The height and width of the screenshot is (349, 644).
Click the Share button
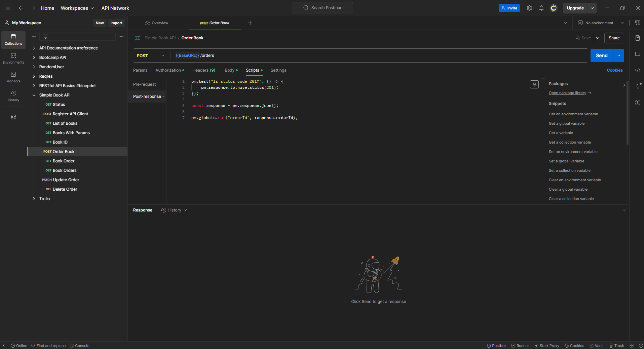pos(614,38)
